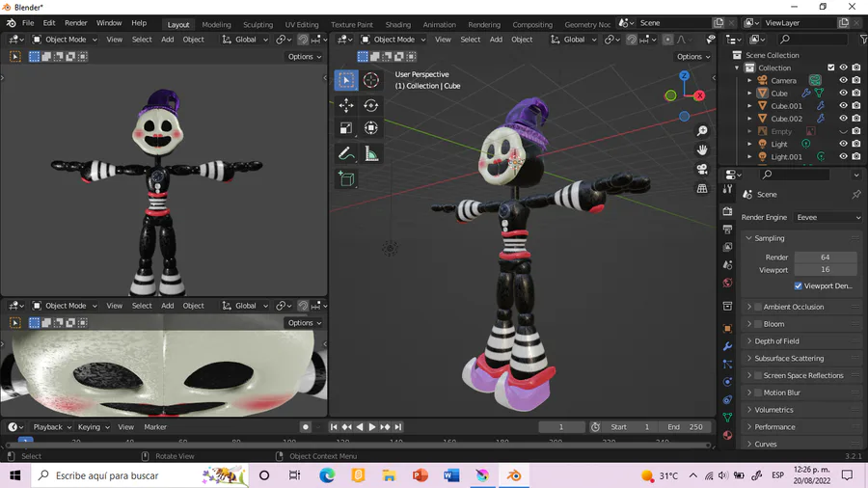This screenshot has width=868, height=488.
Task: Click the blue Z axis gizmo
Action: pyautogui.click(x=684, y=76)
